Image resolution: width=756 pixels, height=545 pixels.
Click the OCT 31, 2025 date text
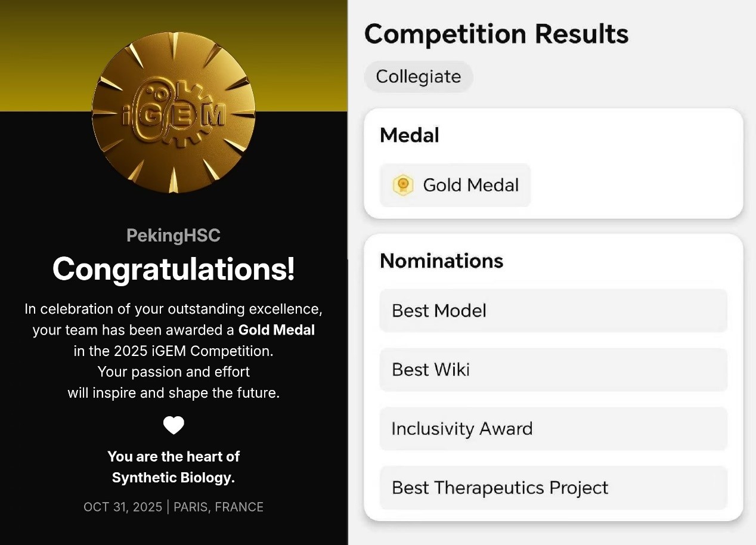123,507
